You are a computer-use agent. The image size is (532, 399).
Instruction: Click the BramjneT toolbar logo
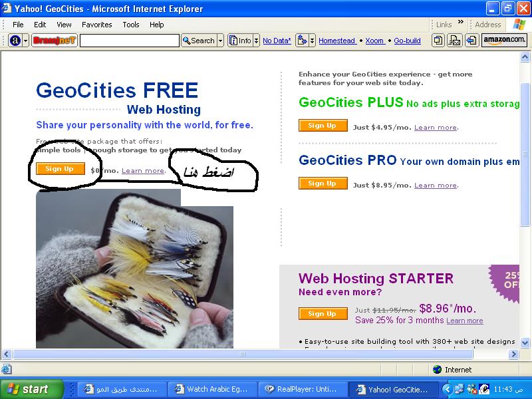55,41
